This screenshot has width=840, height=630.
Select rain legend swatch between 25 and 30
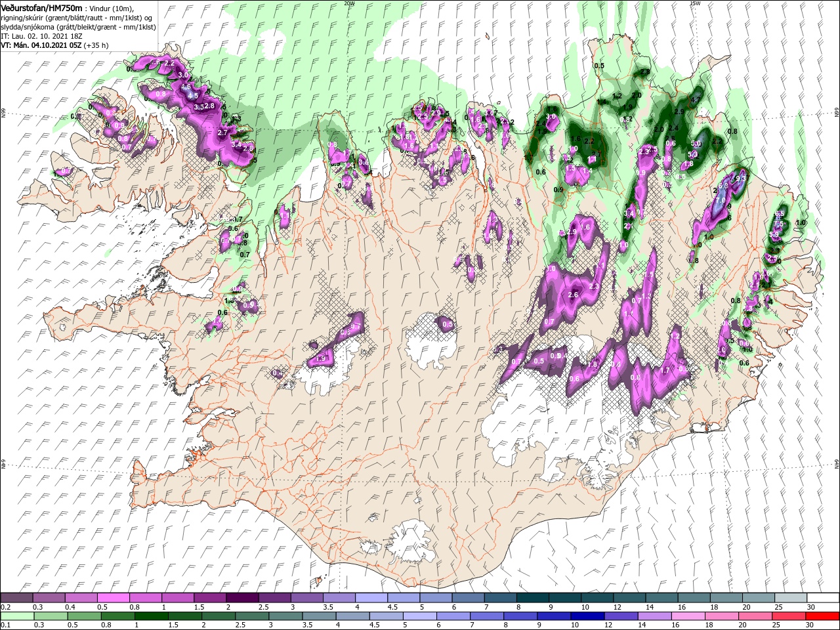(x=787, y=616)
